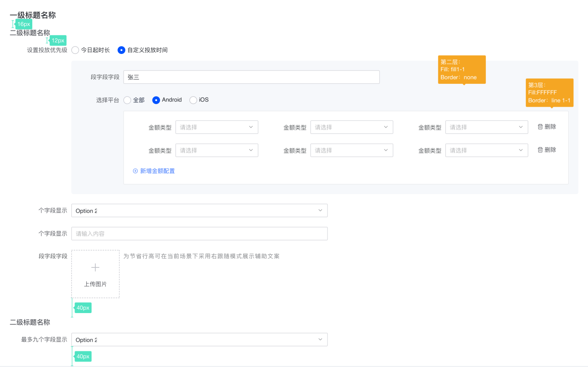The width and height of the screenshot is (588, 367).
Task: Click the helper text starting with 为节省行高
Action: (201, 256)
